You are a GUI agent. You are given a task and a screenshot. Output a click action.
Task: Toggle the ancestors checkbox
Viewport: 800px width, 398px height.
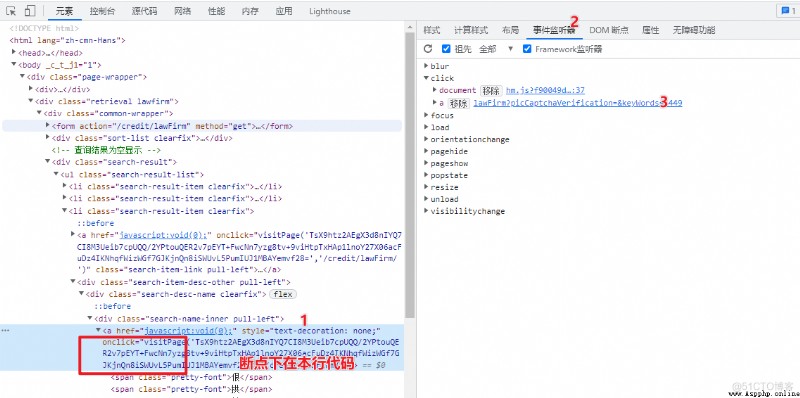(446, 49)
